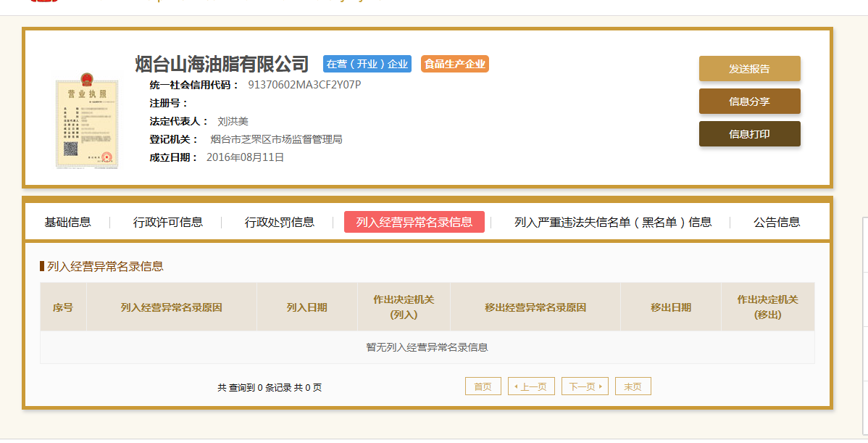Click the 在营（开业）企业 status badge
Image resolution: width=868 pixels, height=443 pixels.
click(x=367, y=64)
